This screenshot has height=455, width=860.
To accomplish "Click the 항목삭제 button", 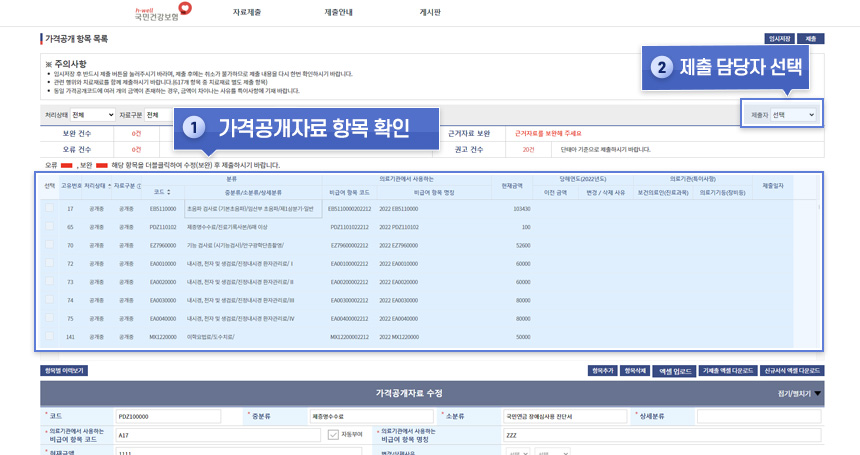I will tap(635, 371).
